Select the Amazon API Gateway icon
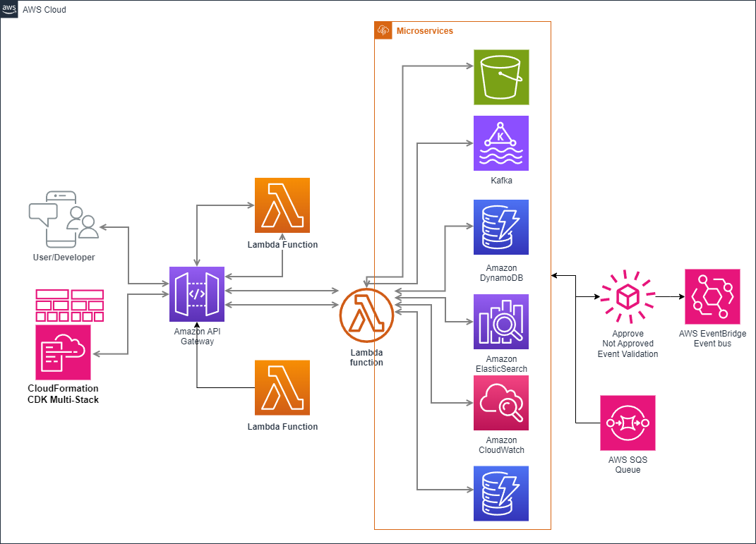 coord(197,294)
